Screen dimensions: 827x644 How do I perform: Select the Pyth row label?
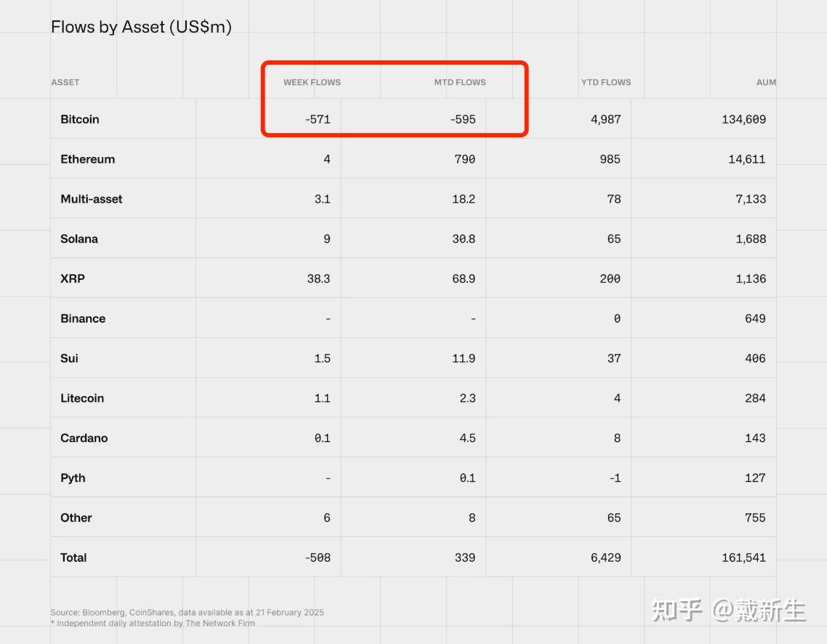coord(73,478)
